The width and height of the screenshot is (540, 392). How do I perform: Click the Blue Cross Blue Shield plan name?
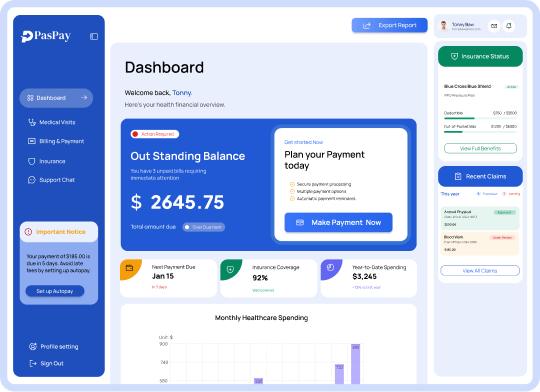point(467,86)
